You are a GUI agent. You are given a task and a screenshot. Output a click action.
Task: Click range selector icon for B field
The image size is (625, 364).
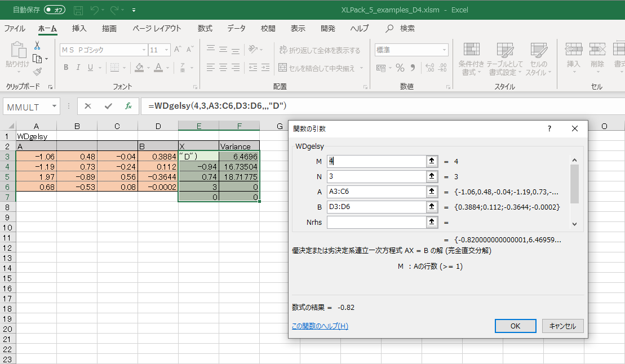[x=432, y=207]
